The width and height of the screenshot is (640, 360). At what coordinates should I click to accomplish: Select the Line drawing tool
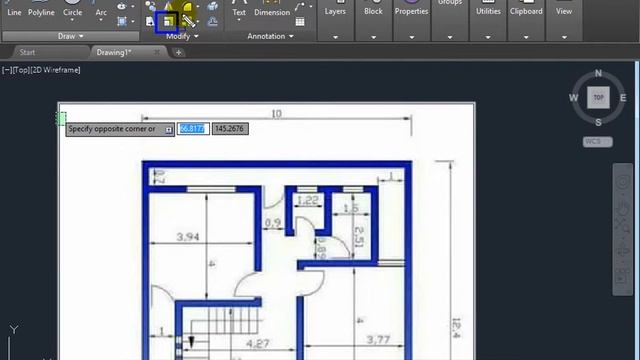(13, 9)
